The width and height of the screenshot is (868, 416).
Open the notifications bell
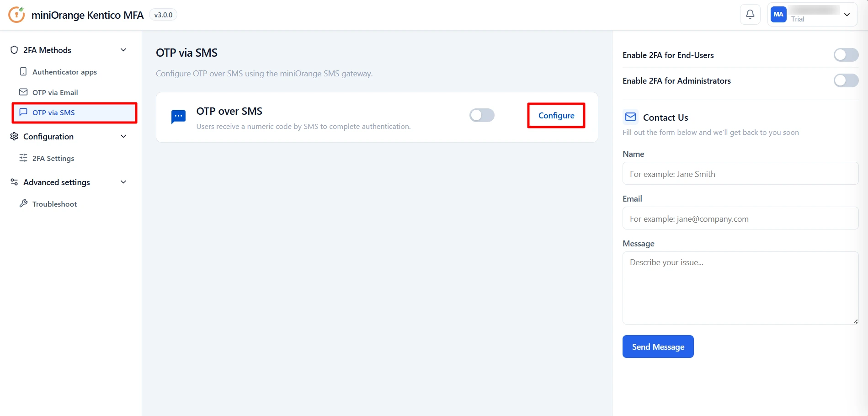click(x=750, y=15)
